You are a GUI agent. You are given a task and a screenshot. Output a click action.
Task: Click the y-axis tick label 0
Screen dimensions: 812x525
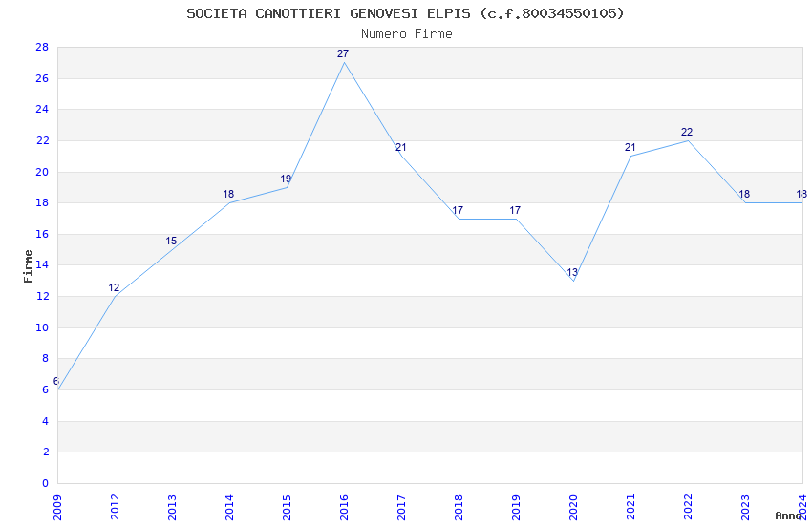click(x=45, y=483)
